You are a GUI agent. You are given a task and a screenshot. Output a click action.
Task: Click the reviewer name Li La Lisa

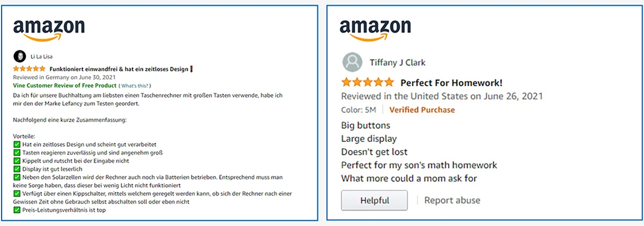point(42,56)
